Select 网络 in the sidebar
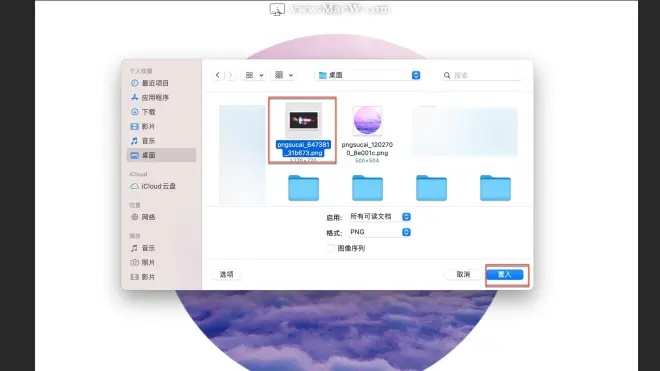Image resolution: width=660 pixels, height=371 pixels. coord(161,217)
